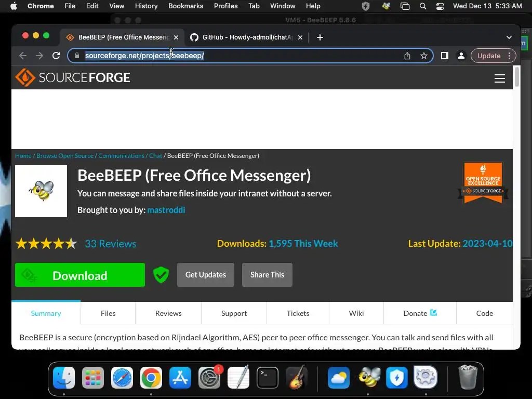
Task: Click the green security shield checkmark icon
Action: pos(161,275)
